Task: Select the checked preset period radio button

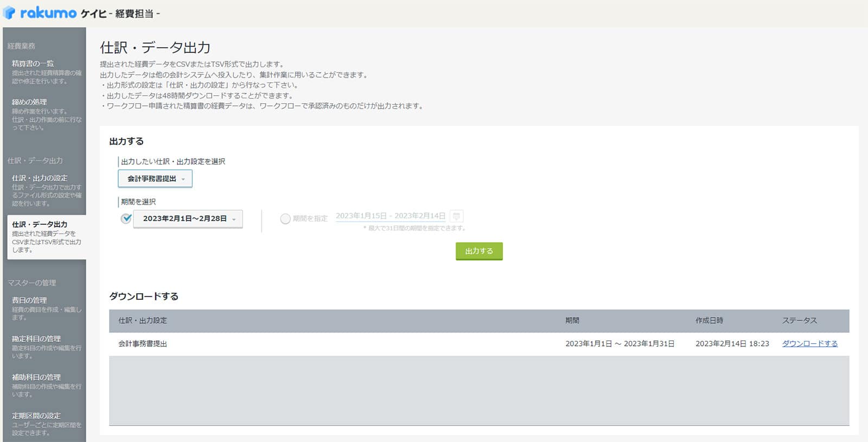Action: click(126, 218)
